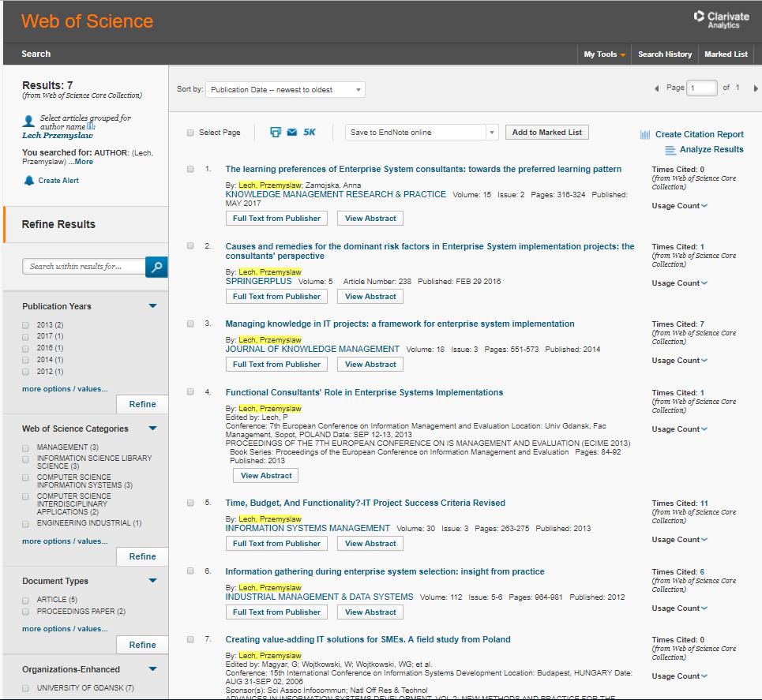
Task: Click the Clarivate Analytics logo
Action: [722, 20]
